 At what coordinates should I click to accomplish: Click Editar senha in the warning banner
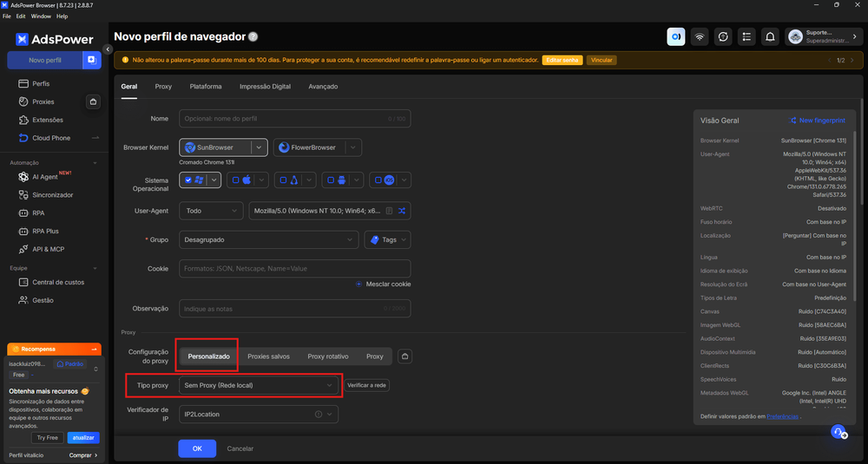[x=562, y=60]
